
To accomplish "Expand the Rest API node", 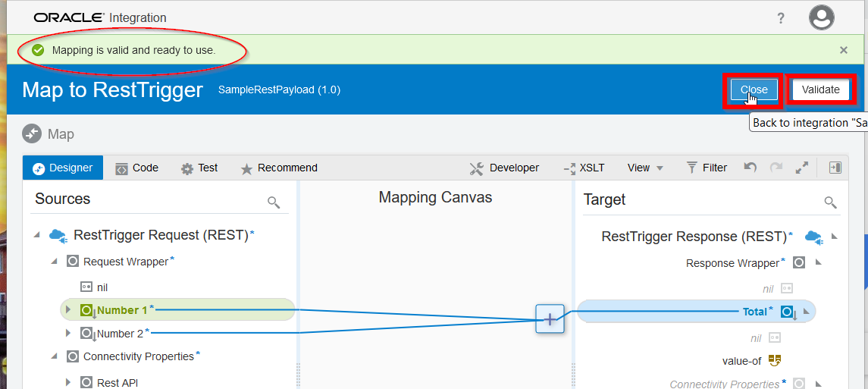I will click(x=68, y=381).
